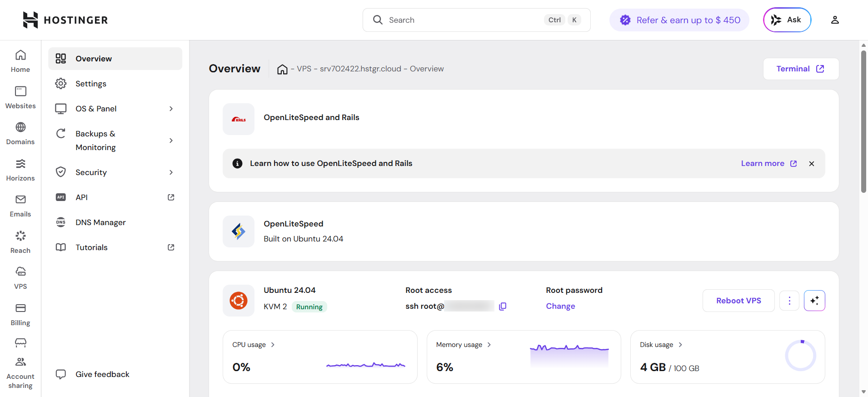Open Disk usage details
This screenshot has height=397, width=868.
661,345
